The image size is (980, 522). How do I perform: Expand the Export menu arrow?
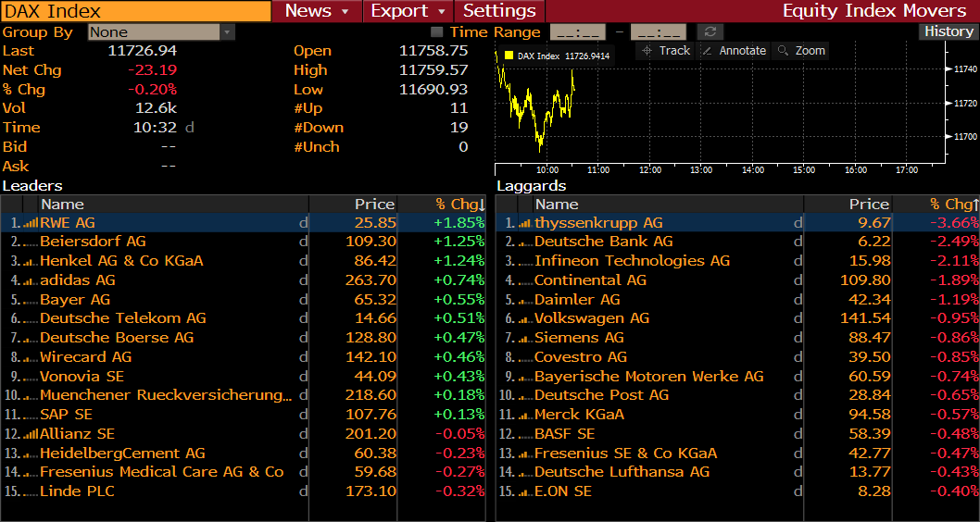pos(441,11)
